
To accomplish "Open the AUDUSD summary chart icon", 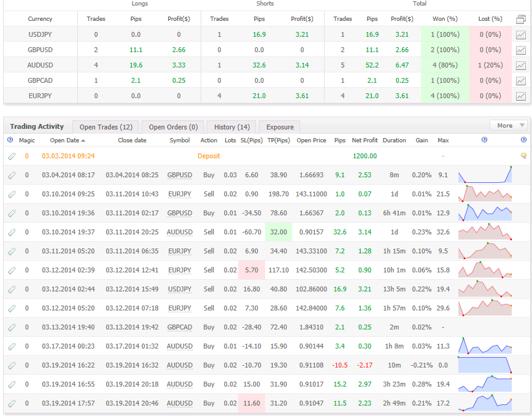I will (521, 65).
